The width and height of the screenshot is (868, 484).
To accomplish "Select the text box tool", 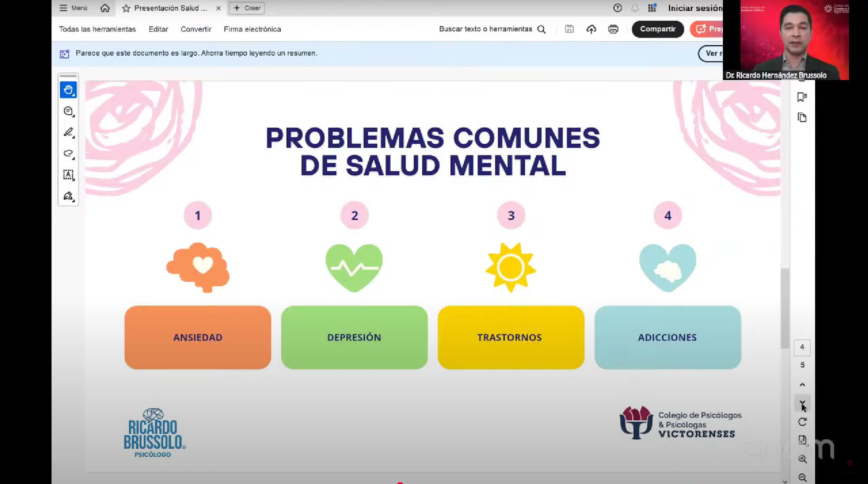I will pyautogui.click(x=68, y=175).
